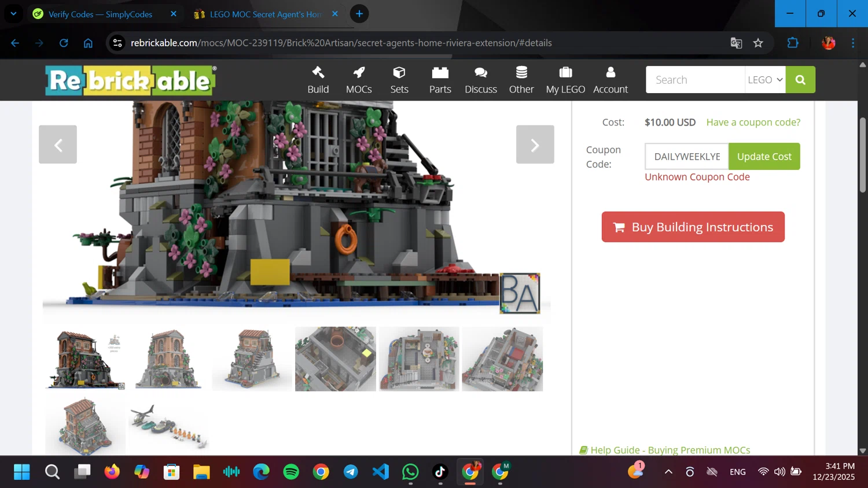868x488 pixels.
Task: Switch to Verify Codes SimplyCodes tab
Action: 100,14
